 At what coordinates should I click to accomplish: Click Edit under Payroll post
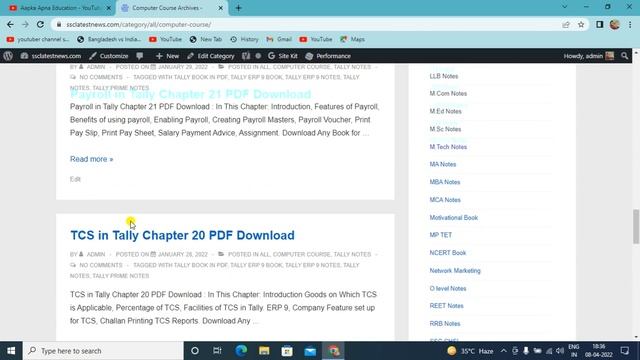coord(75,179)
